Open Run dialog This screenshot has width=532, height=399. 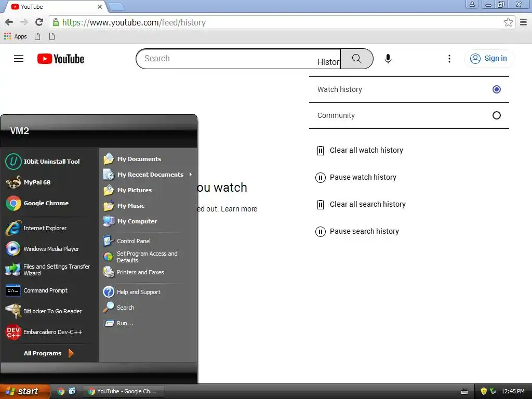(118, 323)
